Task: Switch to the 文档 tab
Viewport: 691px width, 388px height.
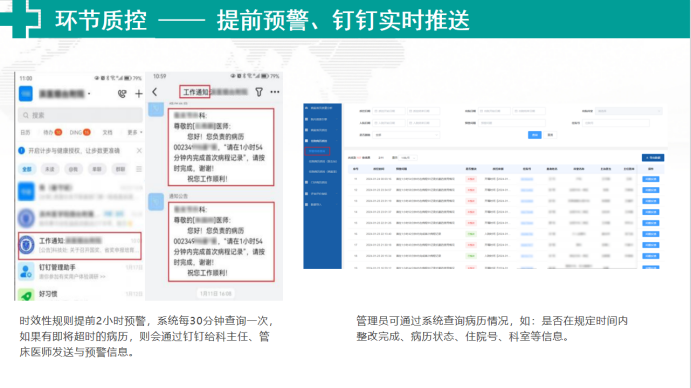Action: click(108, 132)
